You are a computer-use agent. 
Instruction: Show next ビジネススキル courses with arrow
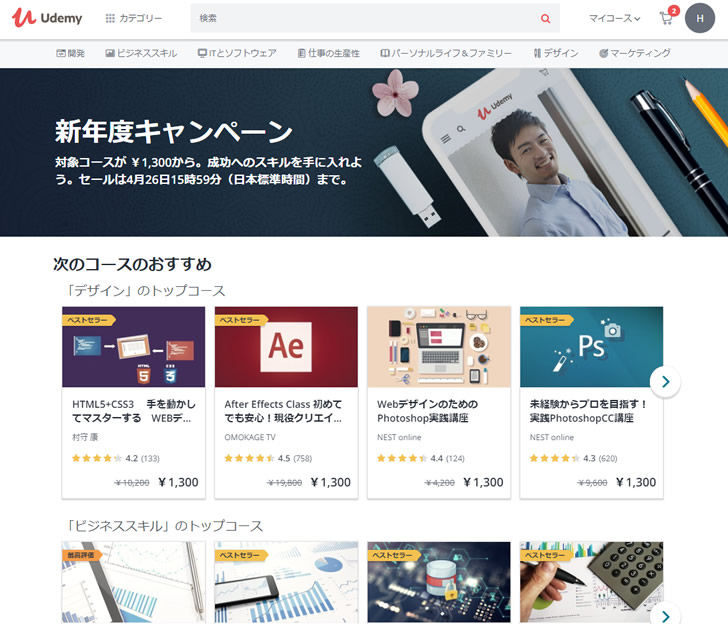[x=665, y=615]
